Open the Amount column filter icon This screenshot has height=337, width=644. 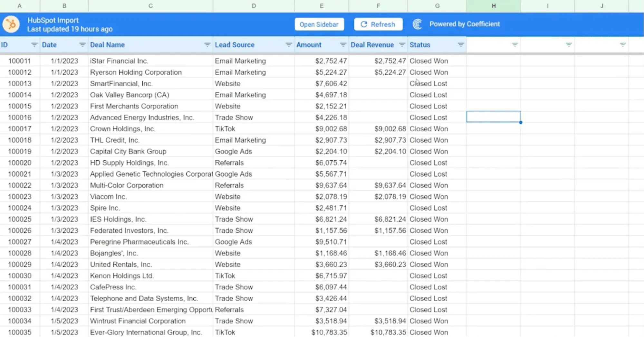coord(343,45)
